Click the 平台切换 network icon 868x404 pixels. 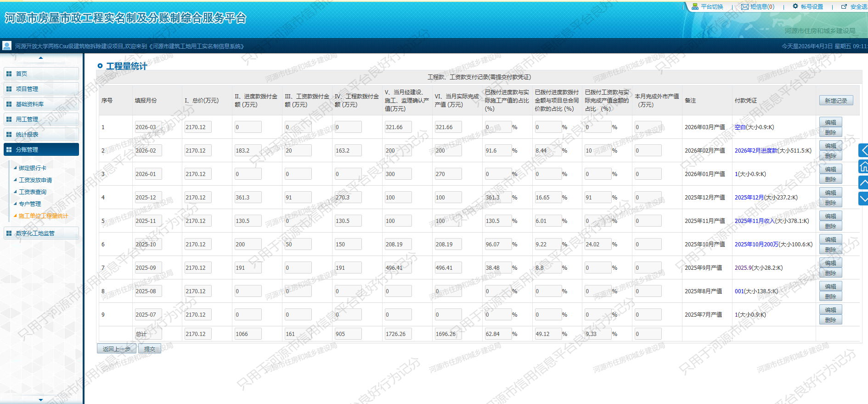[695, 6]
